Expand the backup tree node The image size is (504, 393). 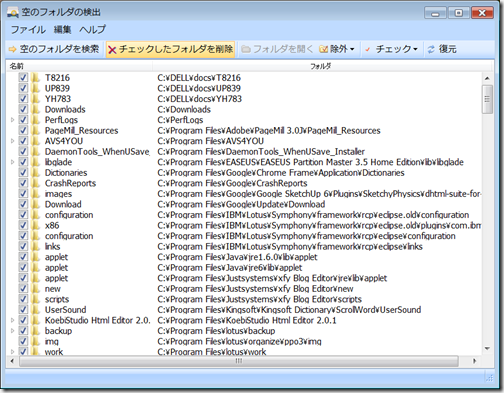tap(12, 331)
